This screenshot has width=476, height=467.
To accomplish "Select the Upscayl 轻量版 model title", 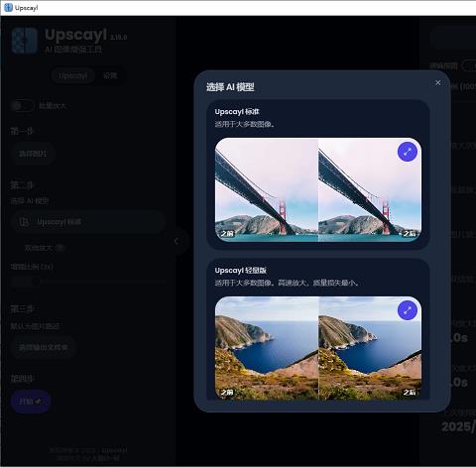I will tap(241, 271).
